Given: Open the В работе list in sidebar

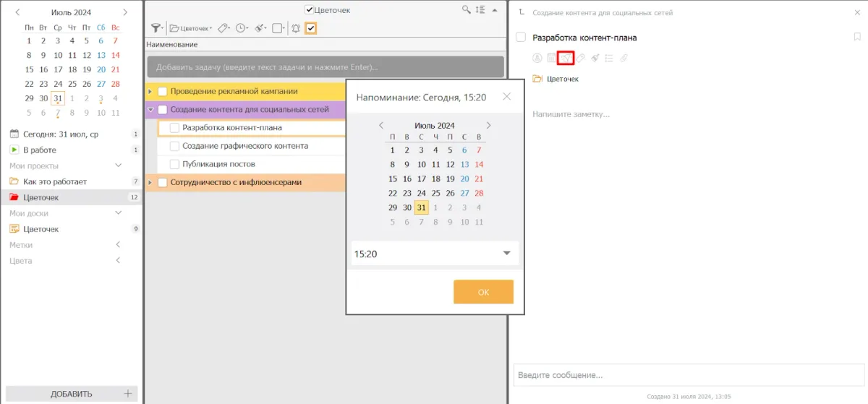Looking at the screenshot, I should pyautogui.click(x=40, y=150).
